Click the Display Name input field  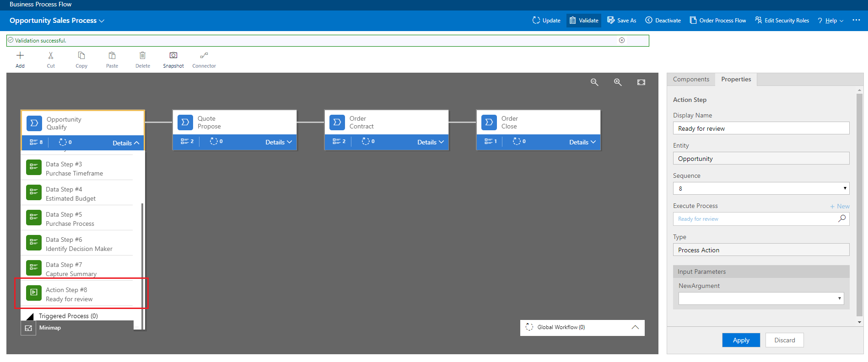click(x=761, y=128)
